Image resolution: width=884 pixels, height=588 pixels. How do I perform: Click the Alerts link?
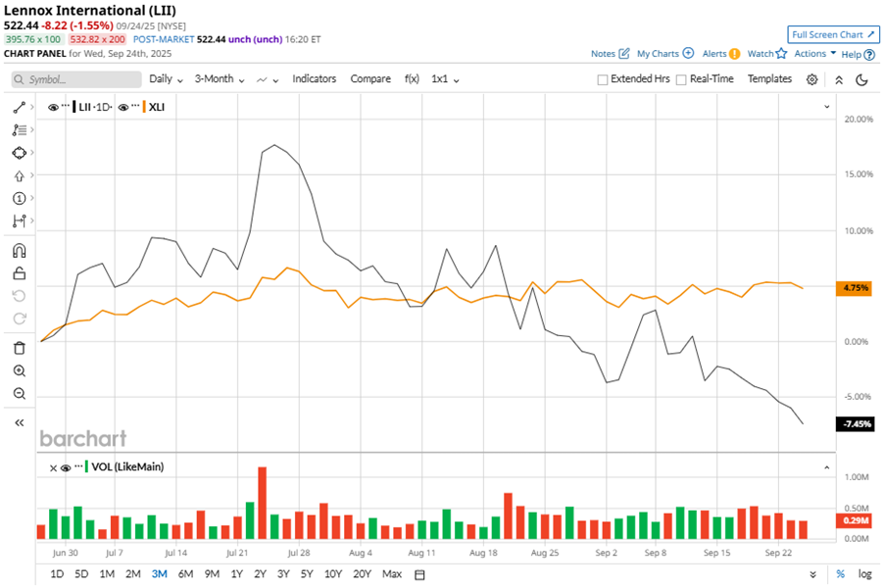tap(714, 54)
